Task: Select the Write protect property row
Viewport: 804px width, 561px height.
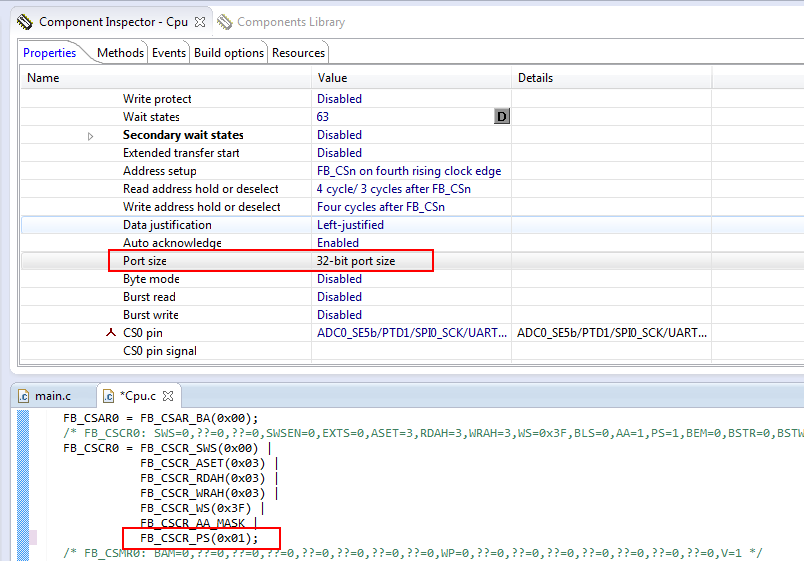Action: (x=157, y=98)
